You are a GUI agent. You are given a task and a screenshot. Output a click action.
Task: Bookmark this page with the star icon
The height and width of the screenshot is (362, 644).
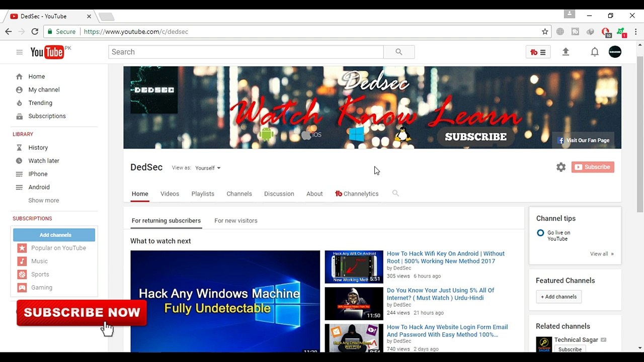(x=545, y=31)
